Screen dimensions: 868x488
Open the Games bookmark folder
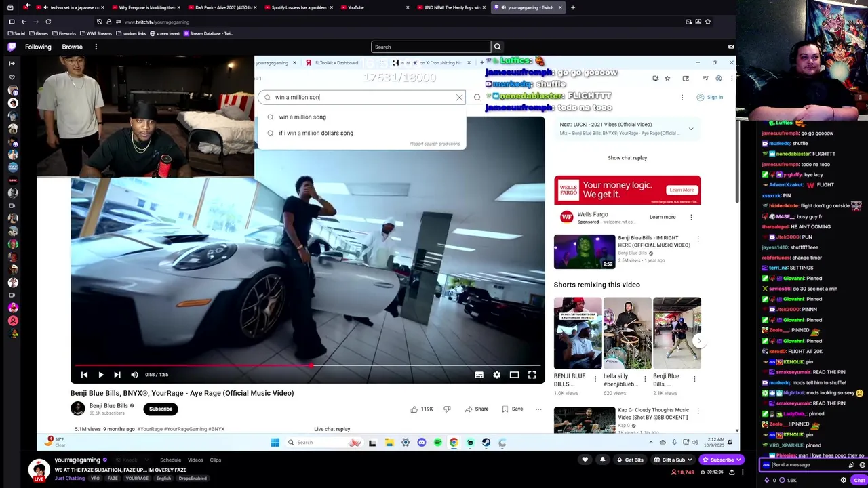click(x=39, y=33)
